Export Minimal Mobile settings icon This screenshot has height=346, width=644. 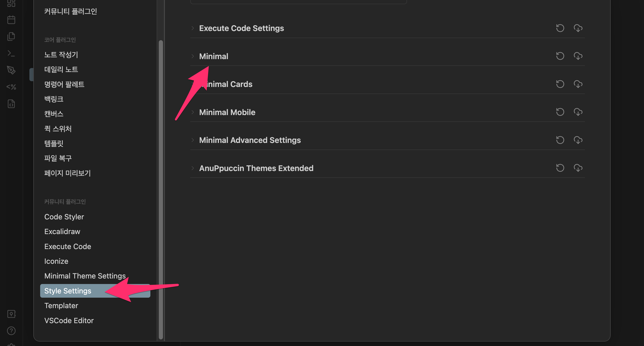pyautogui.click(x=578, y=112)
